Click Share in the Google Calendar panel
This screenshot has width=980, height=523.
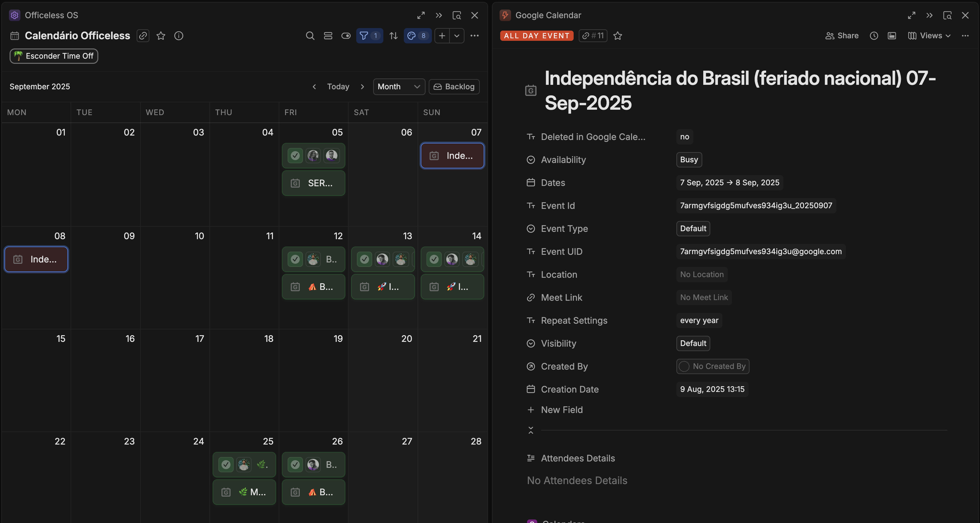click(842, 36)
